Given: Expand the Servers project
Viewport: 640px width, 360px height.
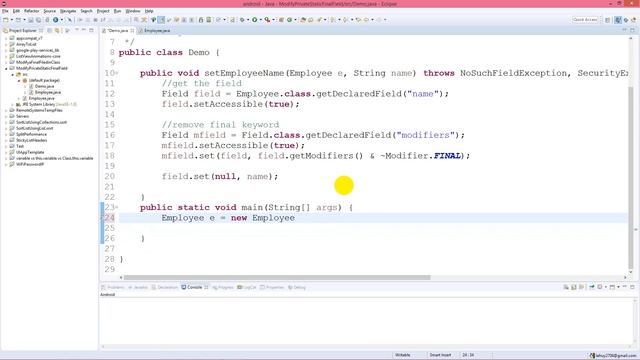Looking at the screenshot, I should [x=7, y=116].
